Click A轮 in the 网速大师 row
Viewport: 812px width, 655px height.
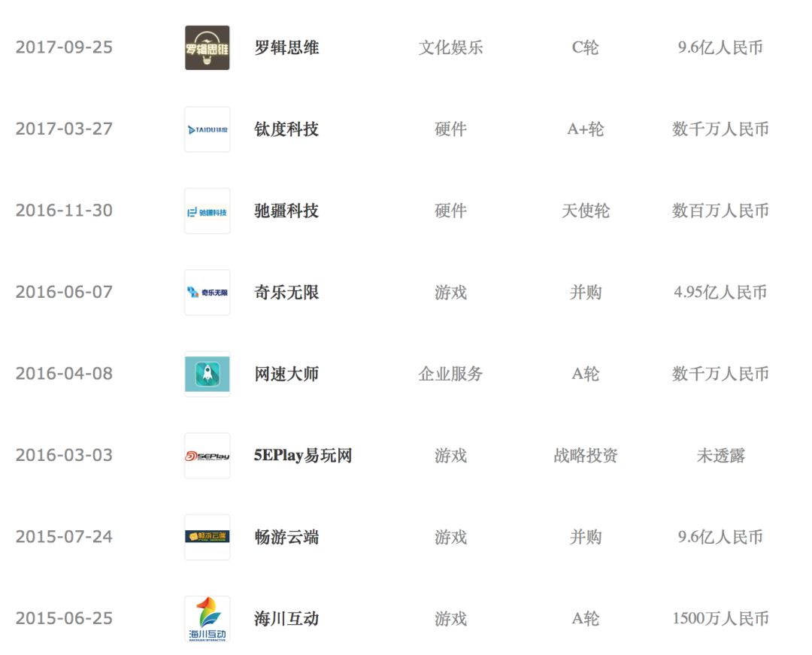click(x=585, y=374)
